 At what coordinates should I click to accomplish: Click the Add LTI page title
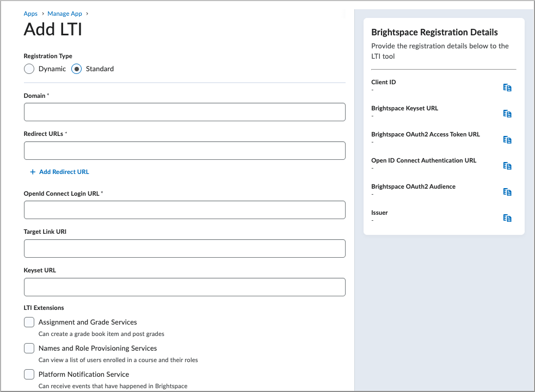pos(53,29)
